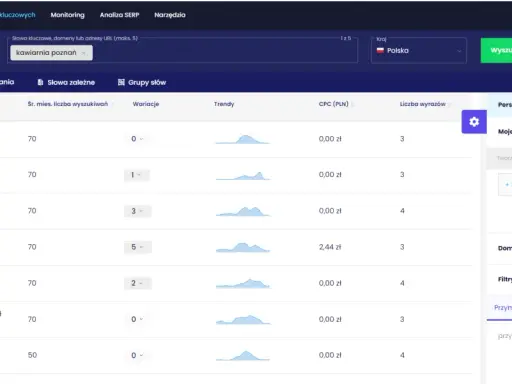Open trend chart in the 50 searches row

243,356
